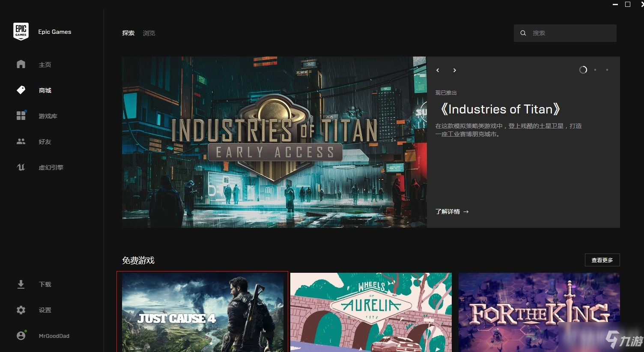Click the 虚幻引擎 Unreal Engine icon
The image size is (644, 352).
pyautogui.click(x=21, y=167)
